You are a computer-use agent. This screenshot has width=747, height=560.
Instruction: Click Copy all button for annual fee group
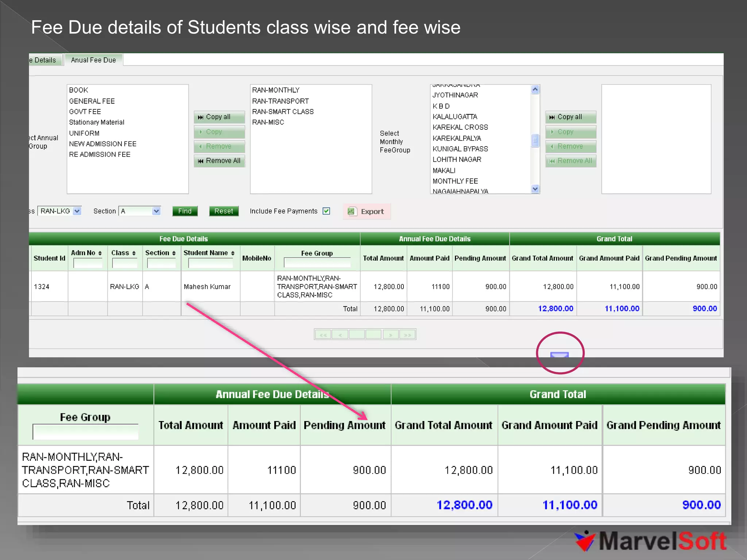219,117
